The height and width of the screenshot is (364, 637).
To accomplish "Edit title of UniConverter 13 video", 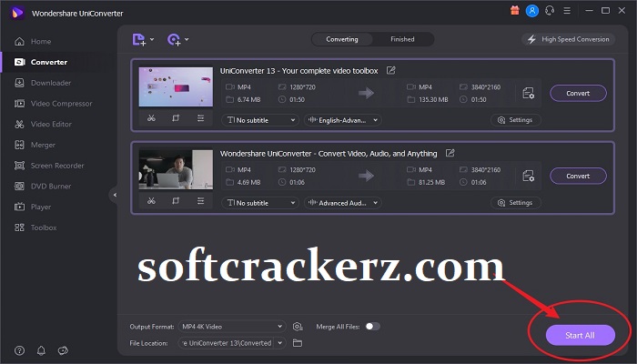I will pos(390,70).
